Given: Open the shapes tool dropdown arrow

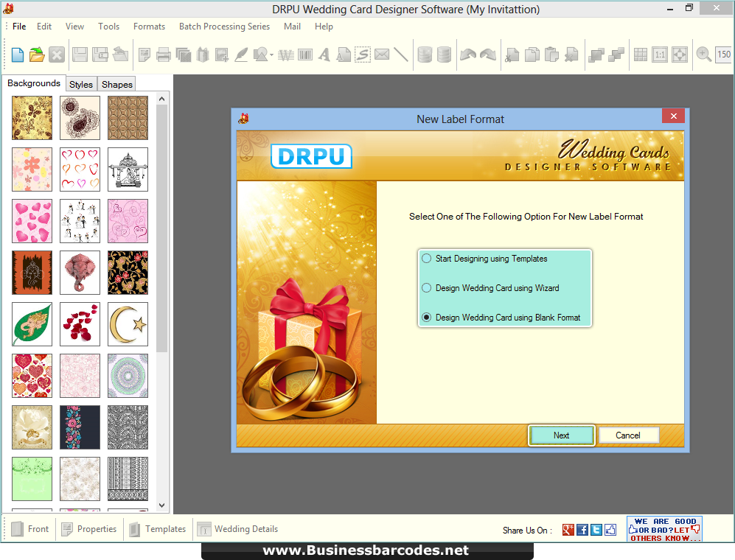Looking at the screenshot, I should (271, 55).
